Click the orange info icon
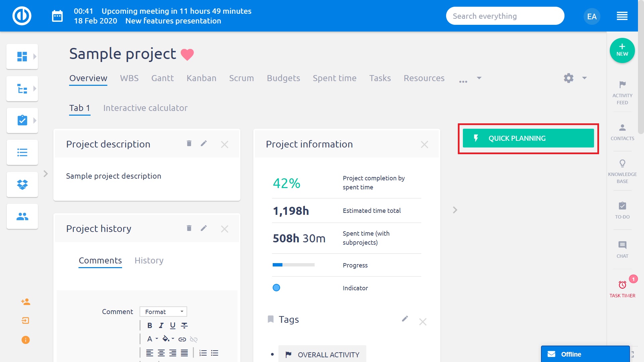 point(25,340)
